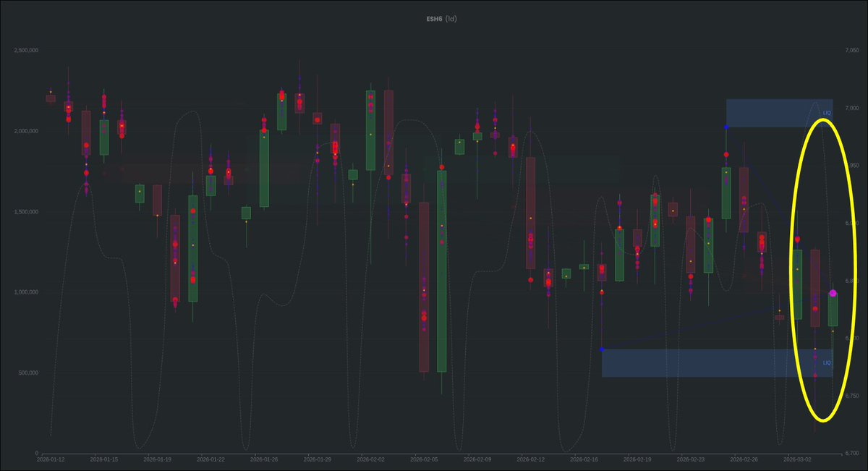Click the 2026-02-26 date label
868x471 pixels.
(742, 459)
